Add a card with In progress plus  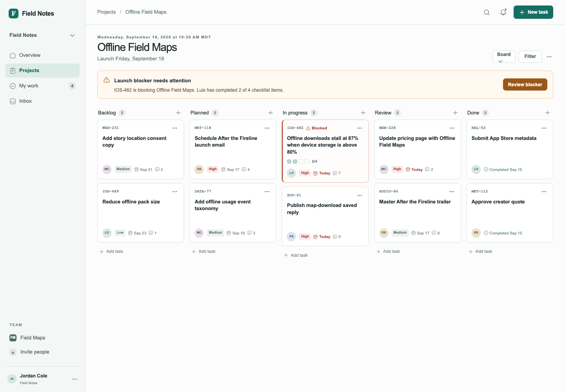[x=363, y=113]
